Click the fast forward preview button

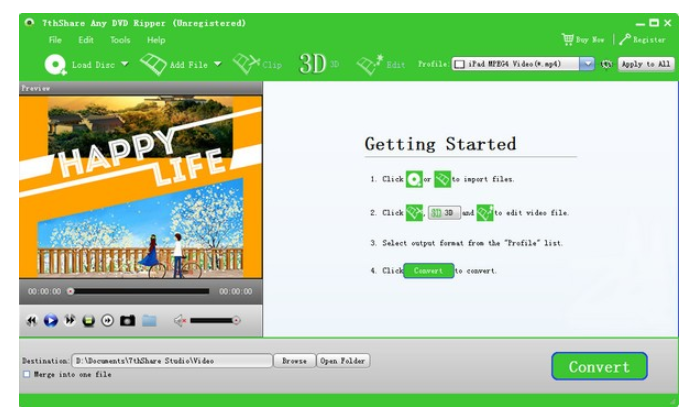(x=70, y=320)
